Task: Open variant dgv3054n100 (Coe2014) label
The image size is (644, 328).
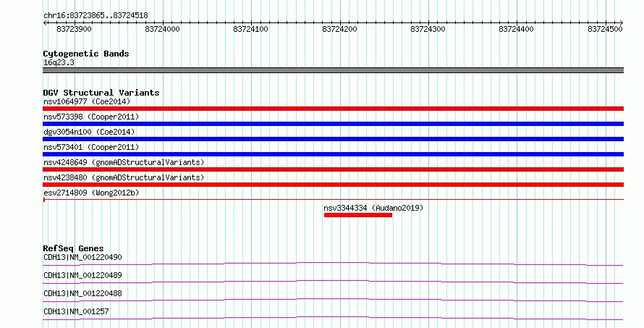Action: coord(89,132)
